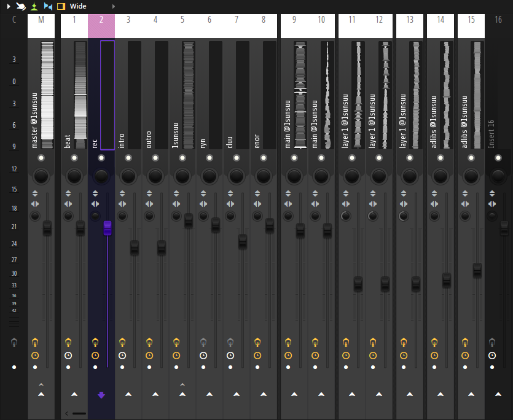Expand the arrow right of Wide
This screenshot has width=513, height=420.
(x=113, y=6)
